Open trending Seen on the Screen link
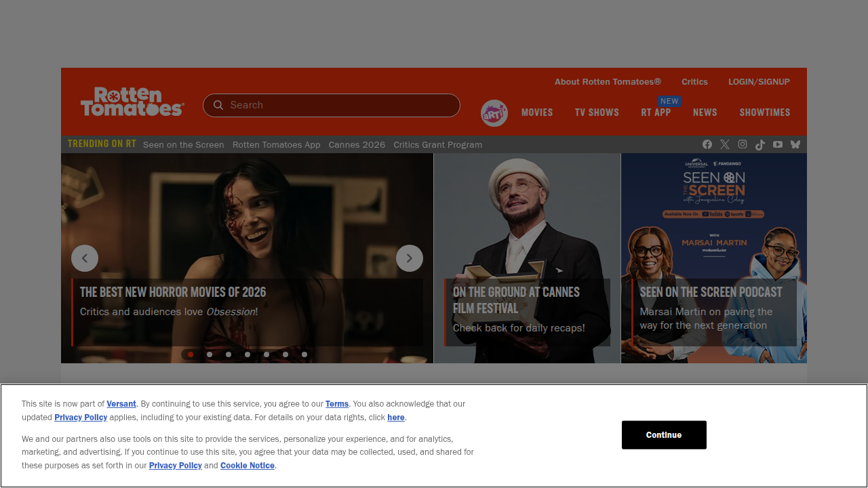This screenshot has width=868, height=488. pos(184,144)
